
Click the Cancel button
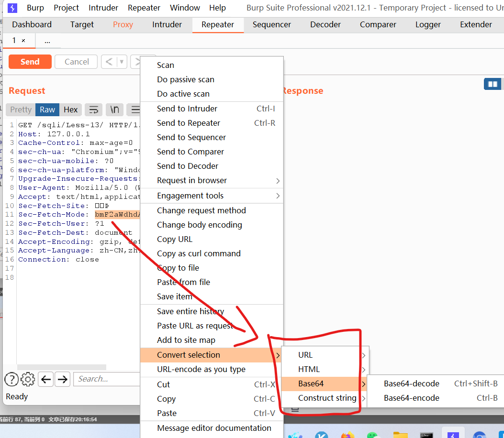[77, 62]
